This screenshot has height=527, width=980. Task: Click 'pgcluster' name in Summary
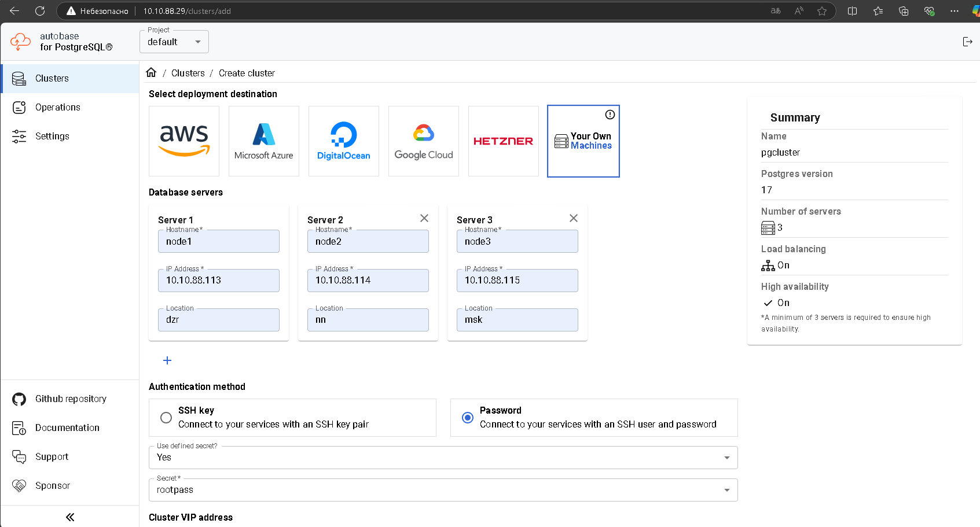click(780, 153)
